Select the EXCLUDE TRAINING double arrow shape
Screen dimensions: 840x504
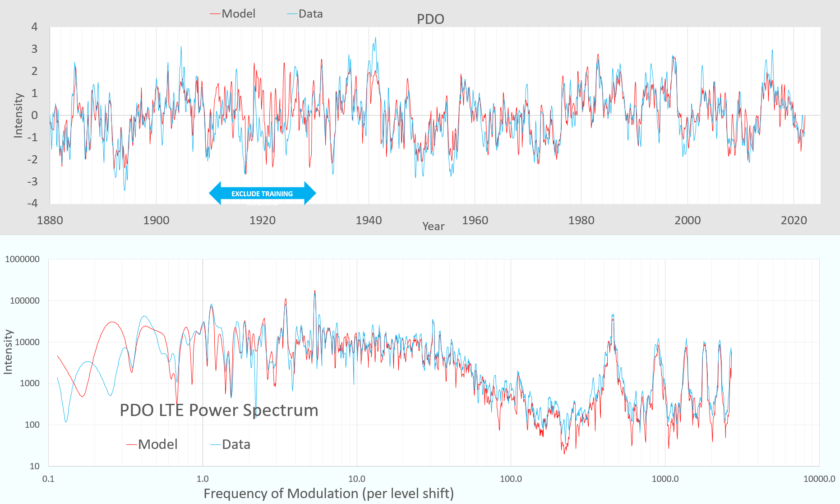click(262, 193)
